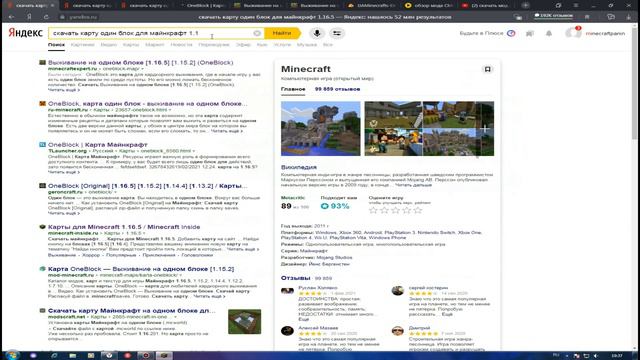This screenshot has height=360, width=640.
Task: Click the TLauncher.org favicon
Action: 42,144
